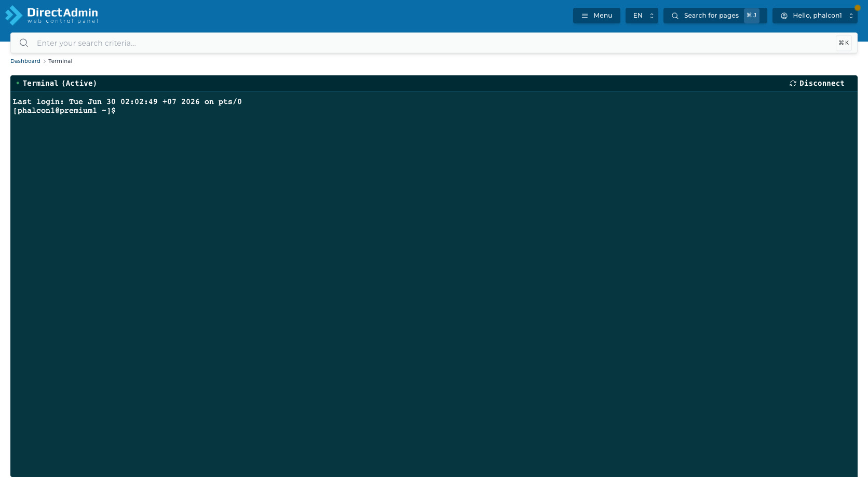Click the hamburger icon in Menu
This screenshot has height=489, width=868.
585,16
